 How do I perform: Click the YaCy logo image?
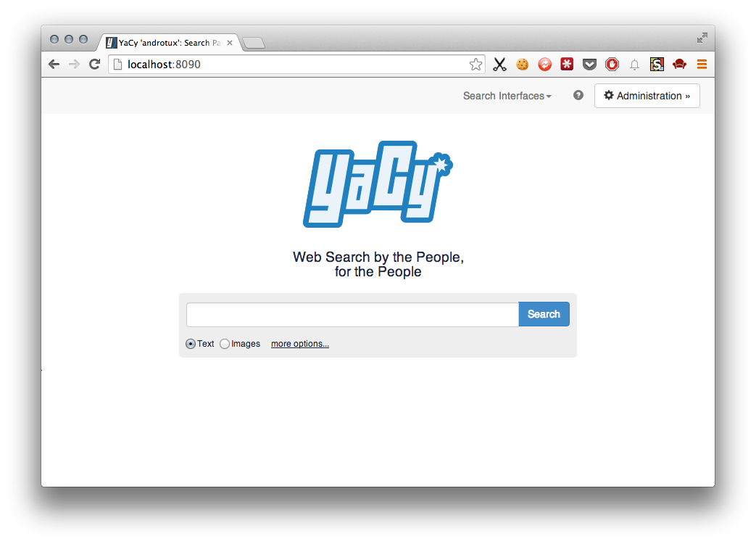click(378, 184)
